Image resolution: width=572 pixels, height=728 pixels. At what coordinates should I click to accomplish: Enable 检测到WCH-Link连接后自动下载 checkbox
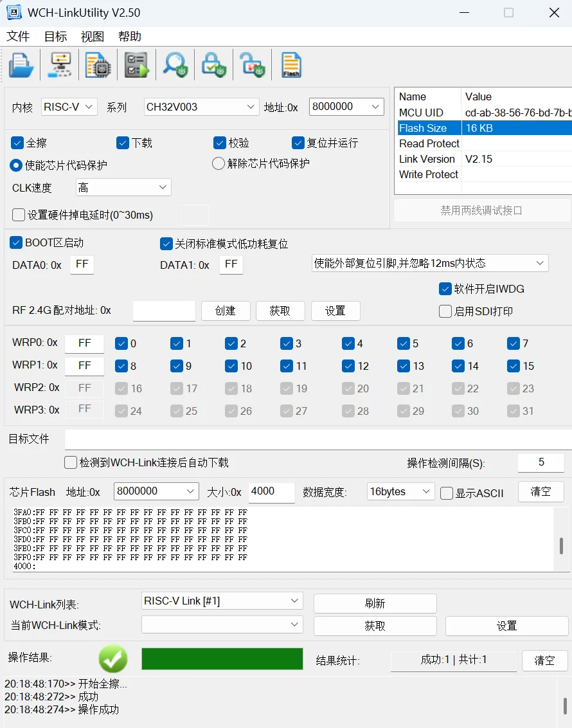coord(71,462)
